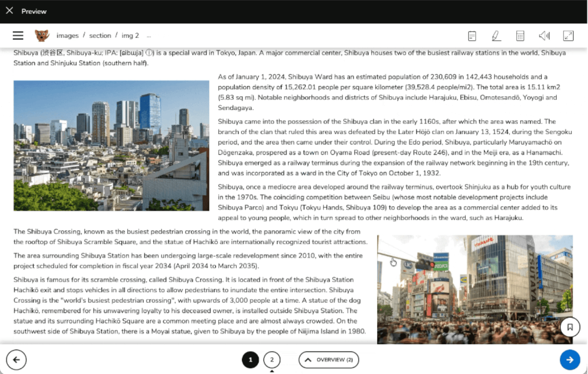Viewport: 588px width, 374px height.
Task: Expand the Overview (2) panel
Action: click(329, 359)
